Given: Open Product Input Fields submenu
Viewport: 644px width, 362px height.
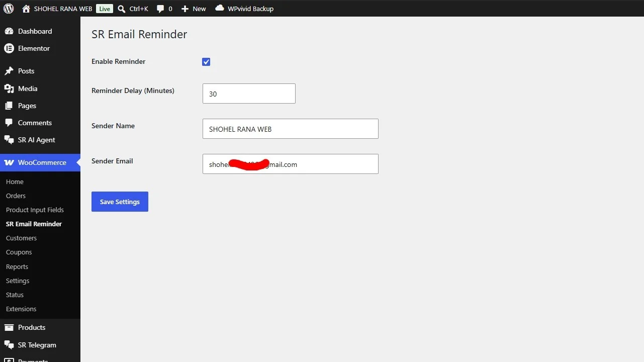Looking at the screenshot, I should [x=35, y=210].
